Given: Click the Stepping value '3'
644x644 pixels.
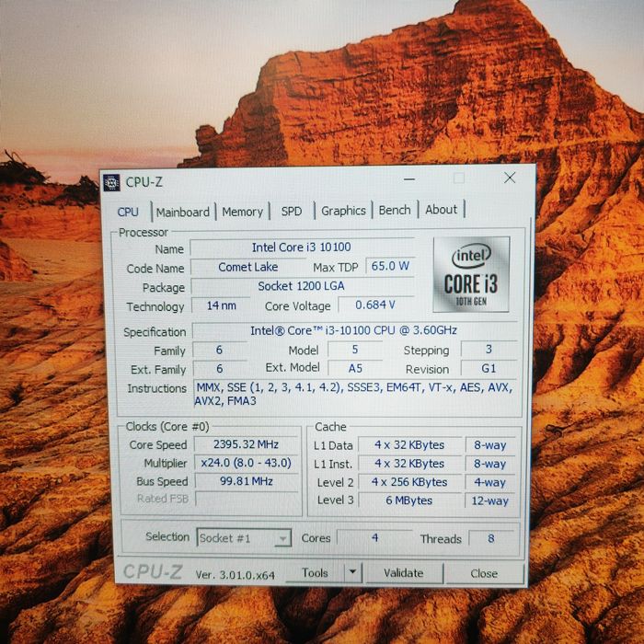Looking at the screenshot, I should [x=489, y=349].
